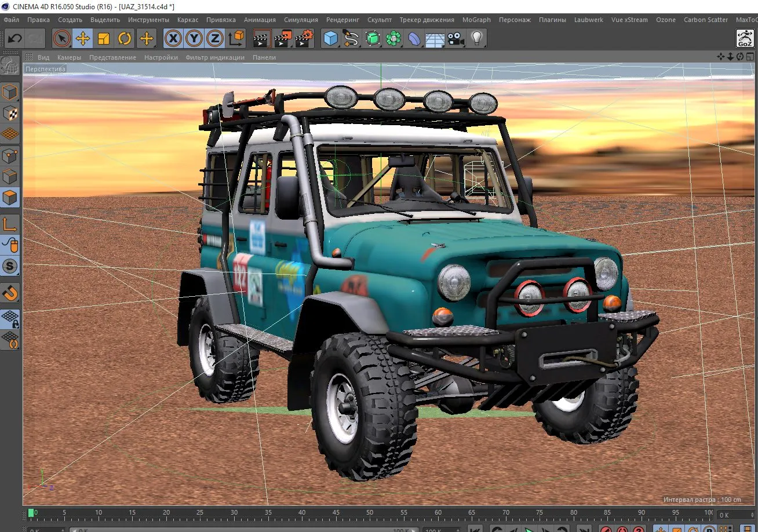Screen dimensions: 758x532
Task: Click the viewport zoom navigation icon
Action: (x=730, y=56)
